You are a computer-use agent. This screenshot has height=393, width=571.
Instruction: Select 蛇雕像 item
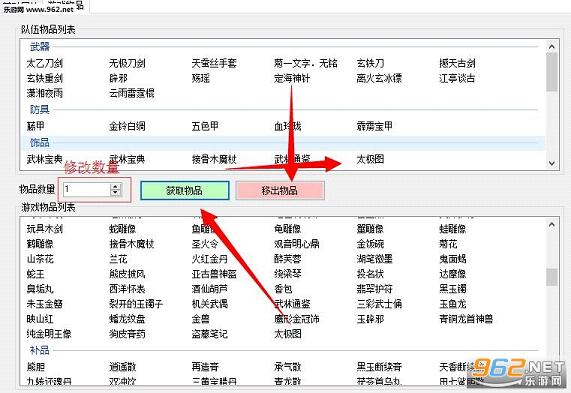(x=122, y=229)
